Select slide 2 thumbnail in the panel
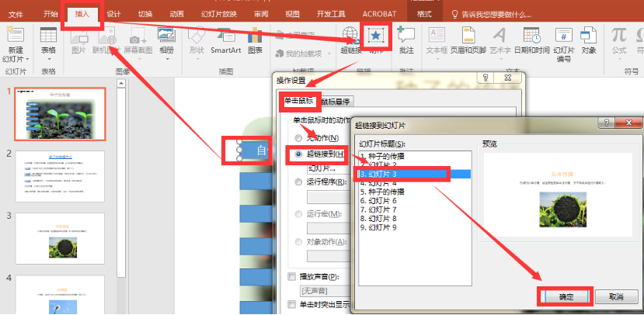This screenshot has width=644, height=315. coord(60,176)
